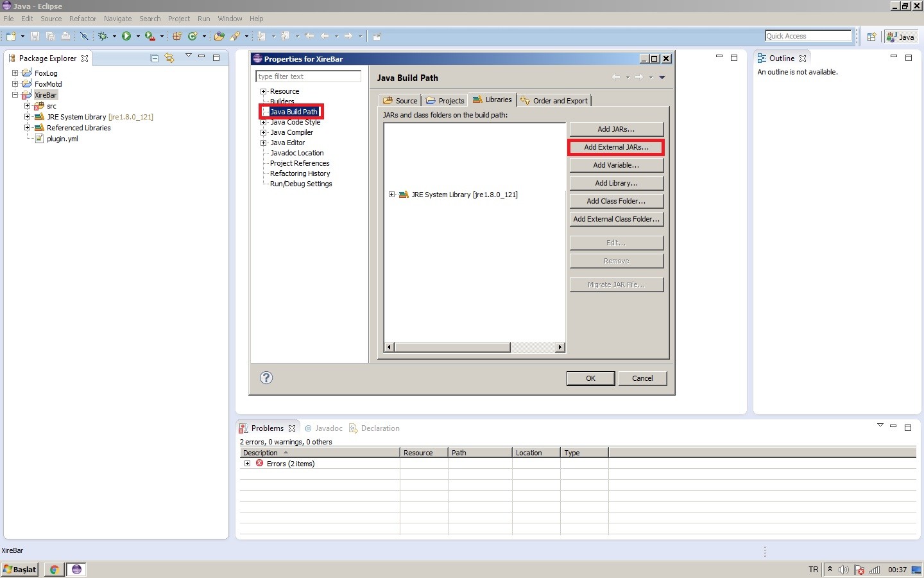Click the Add Variable... button
924x578 pixels.
[x=616, y=165]
